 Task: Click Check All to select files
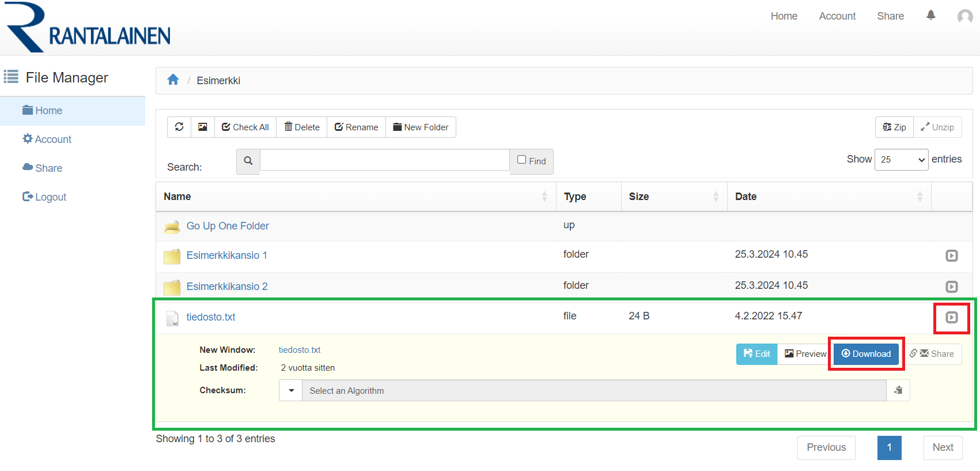pos(245,127)
